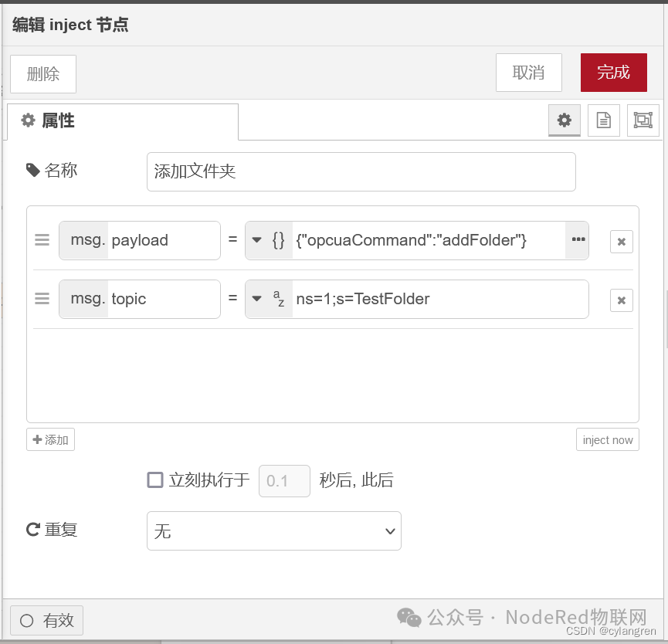Viewport: 668px width, 644px height.
Task: Expand JSON editor for payload value
Action: pos(577,240)
